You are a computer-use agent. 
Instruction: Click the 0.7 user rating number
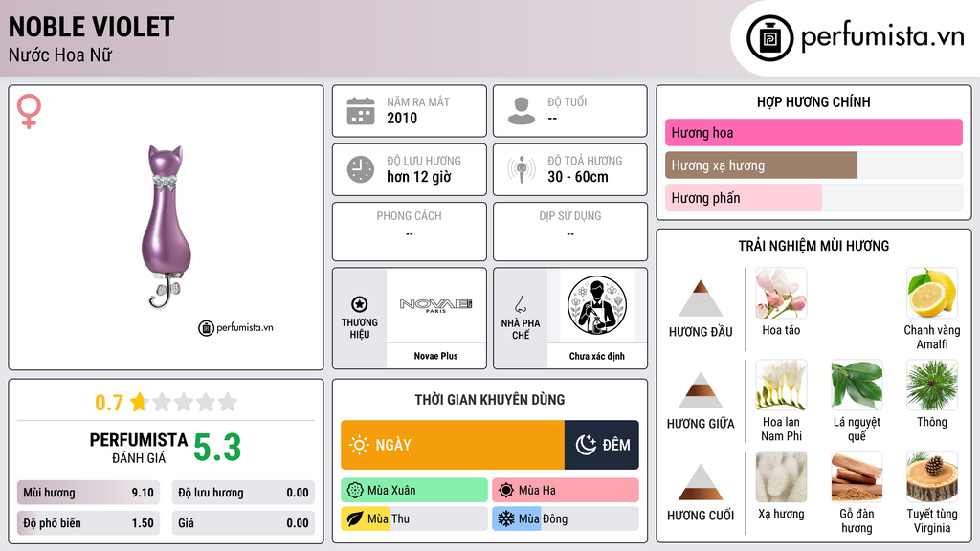109,403
